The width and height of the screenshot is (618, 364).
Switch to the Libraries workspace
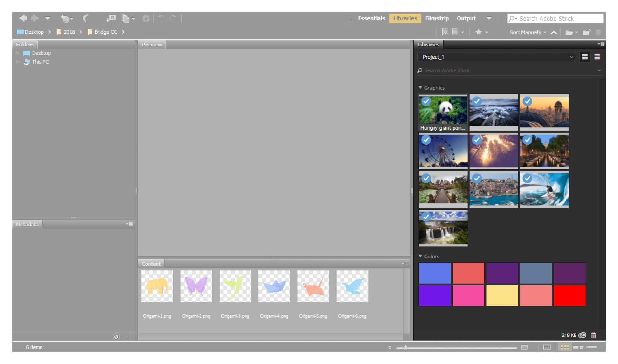tap(405, 18)
